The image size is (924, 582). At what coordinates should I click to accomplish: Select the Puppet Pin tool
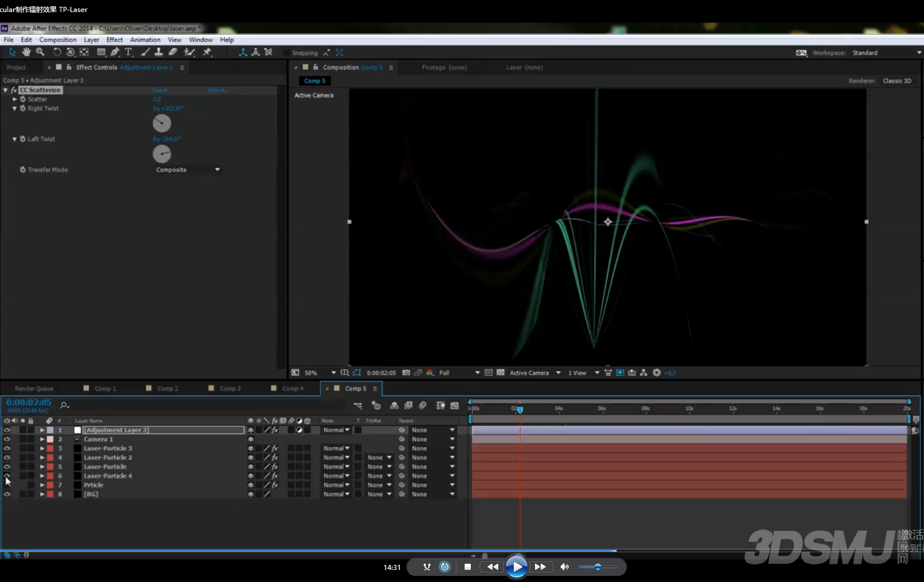coord(207,52)
